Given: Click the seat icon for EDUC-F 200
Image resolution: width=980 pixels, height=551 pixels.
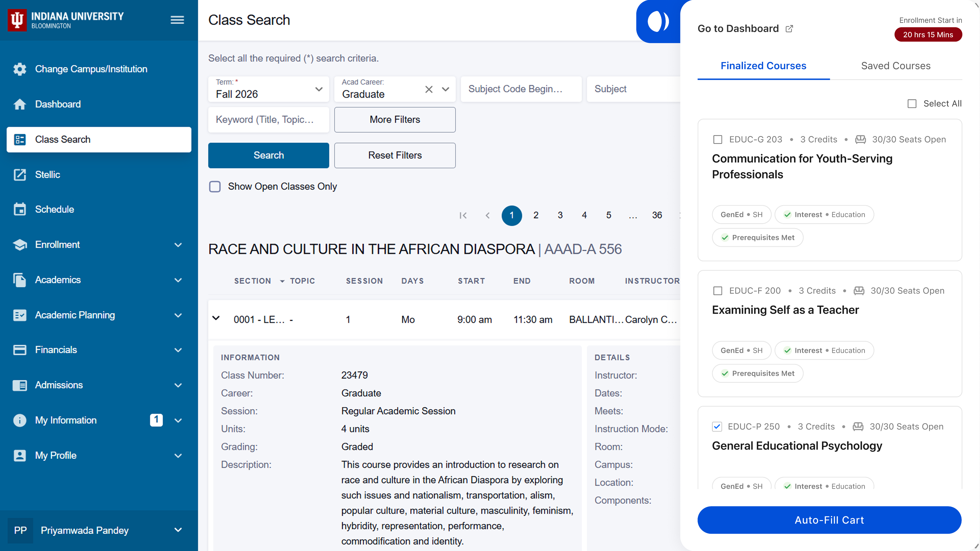Looking at the screenshot, I should [x=859, y=291].
